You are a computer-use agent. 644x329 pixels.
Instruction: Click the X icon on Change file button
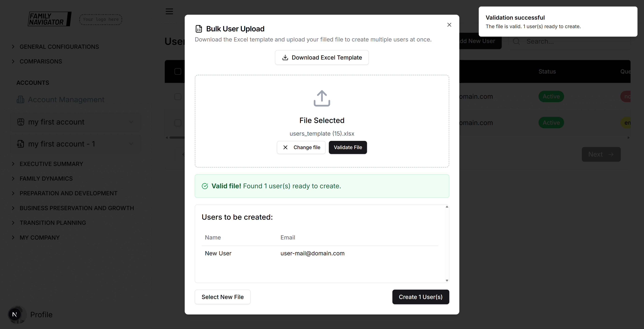click(285, 147)
